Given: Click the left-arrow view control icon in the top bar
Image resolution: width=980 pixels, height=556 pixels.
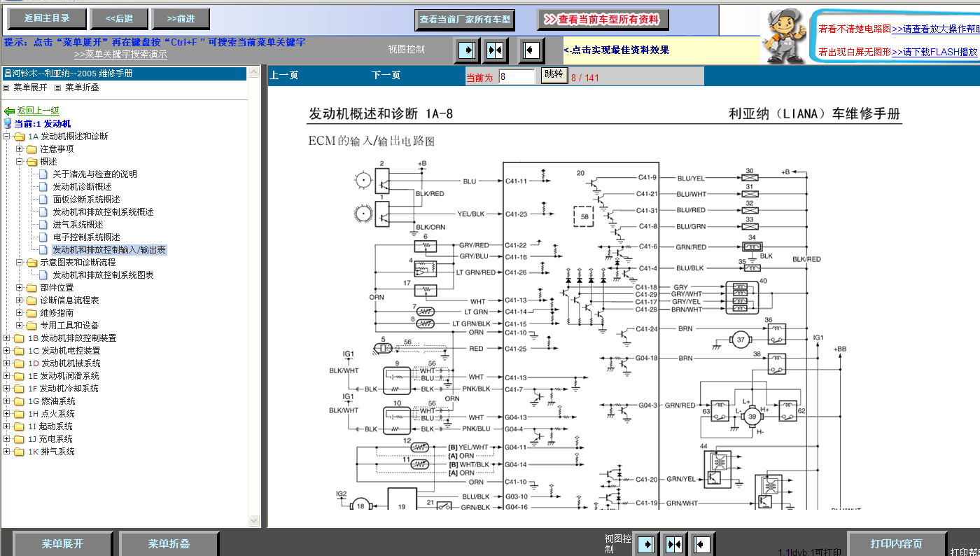Looking at the screenshot, I should coord(531,50).
